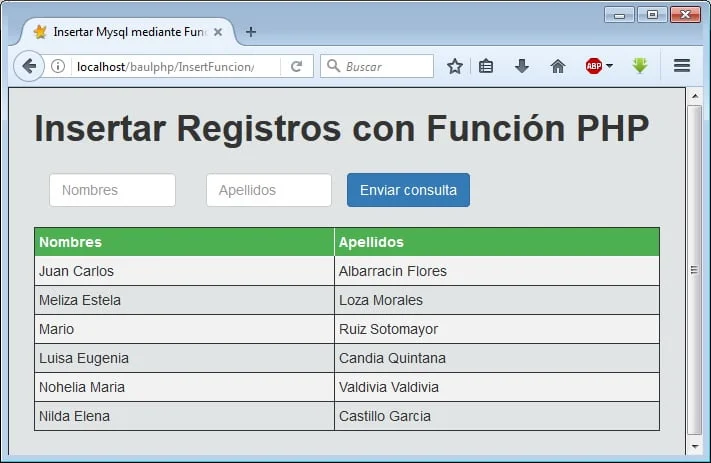This screenshot has height=463, width=711.
Task: Click the Apellidos input field
Action: [x=269, y=190]
